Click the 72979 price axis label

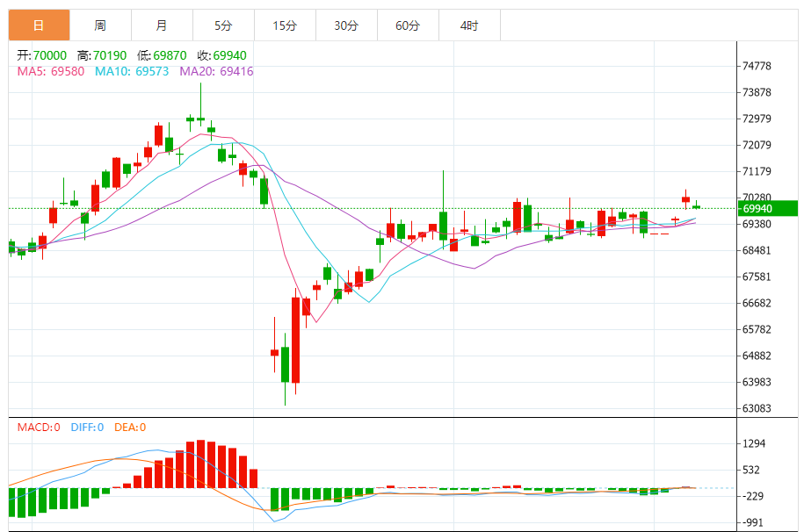click(757, 119)
